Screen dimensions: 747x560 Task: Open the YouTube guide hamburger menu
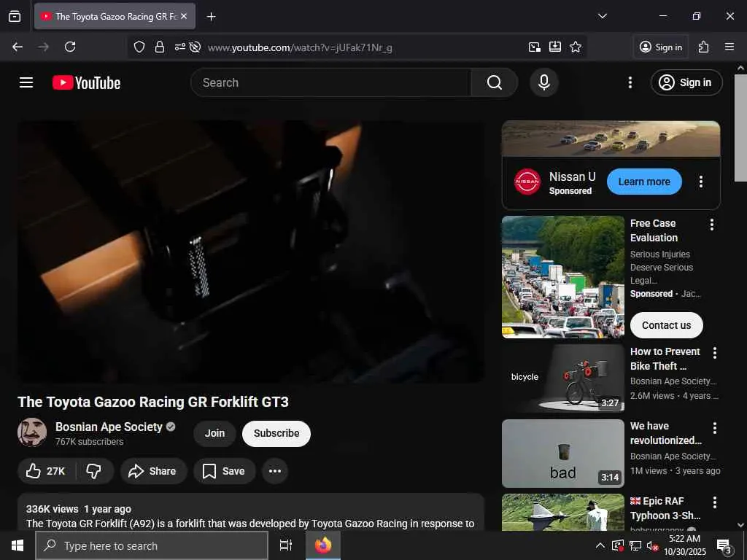[x=26, y=82]
